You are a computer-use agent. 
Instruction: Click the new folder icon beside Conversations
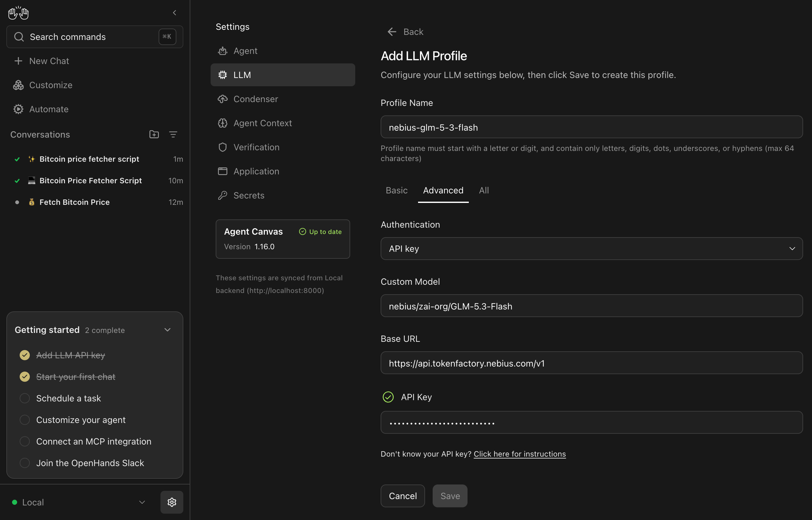click(154, 134)
